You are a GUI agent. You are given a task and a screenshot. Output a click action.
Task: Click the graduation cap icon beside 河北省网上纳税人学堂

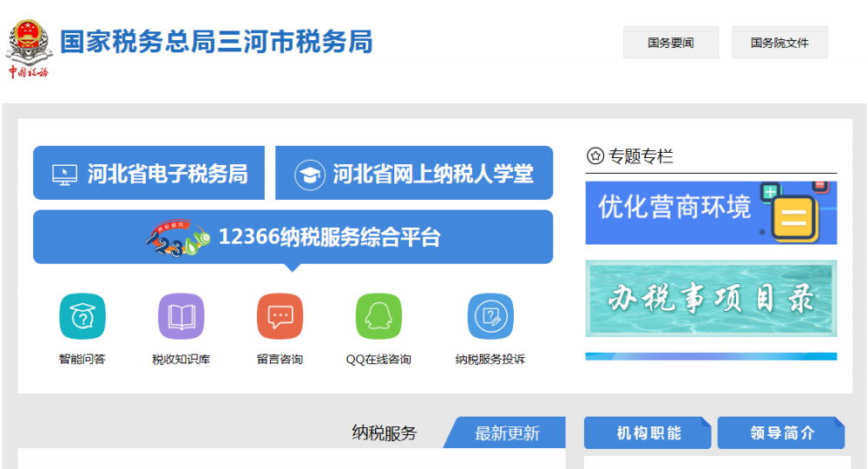pyautogui.click(x=308, y=174)
